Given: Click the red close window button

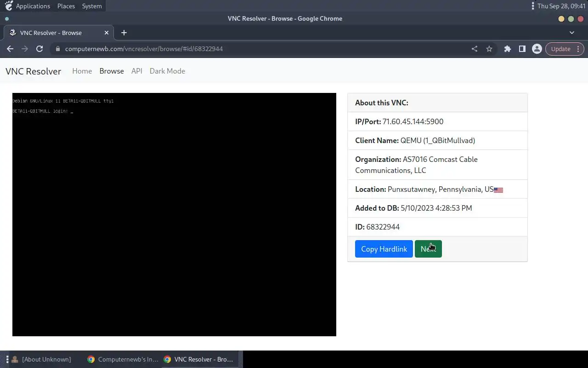Looking at the screenshot, I should [x=581, y=19].
